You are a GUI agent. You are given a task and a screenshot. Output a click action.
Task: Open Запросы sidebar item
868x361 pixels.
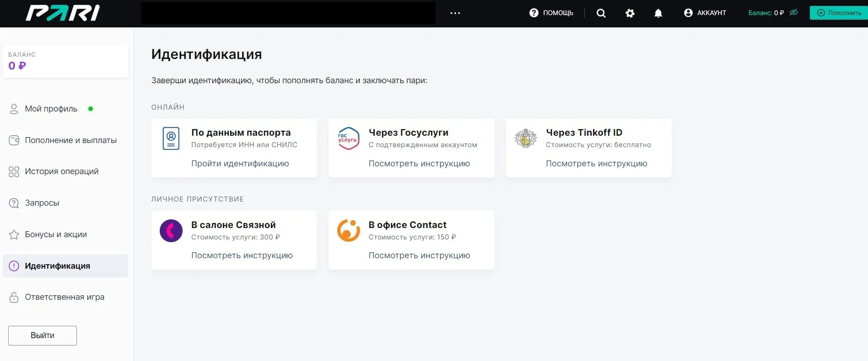point(65,203)
